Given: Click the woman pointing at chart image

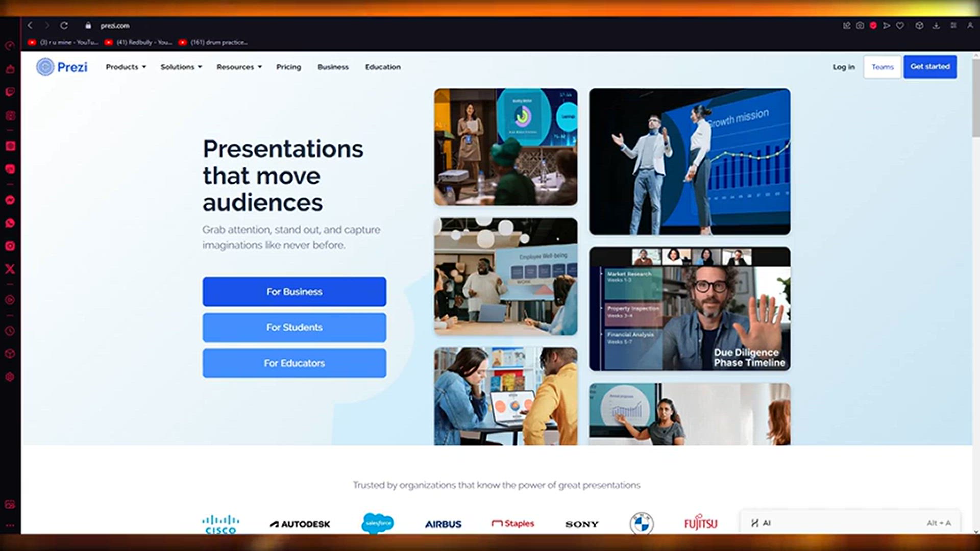Looking at the screenshot, I should 690,414.
